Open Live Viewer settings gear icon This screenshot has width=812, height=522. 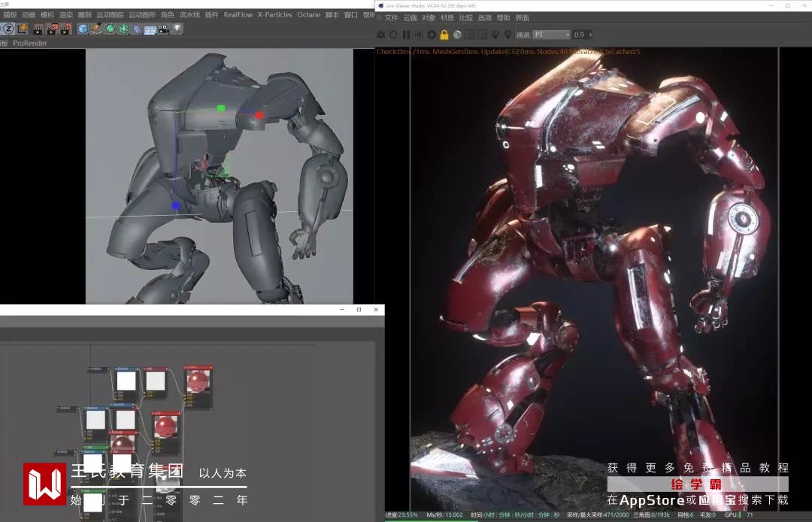pyautogui.click(x=432, y=35)
